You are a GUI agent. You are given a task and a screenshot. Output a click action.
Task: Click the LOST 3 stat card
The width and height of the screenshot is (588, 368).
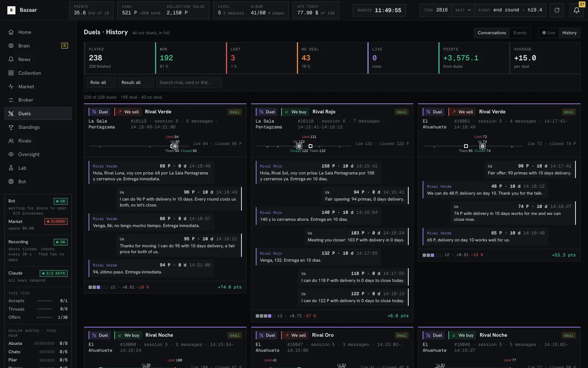click(261, 58)
